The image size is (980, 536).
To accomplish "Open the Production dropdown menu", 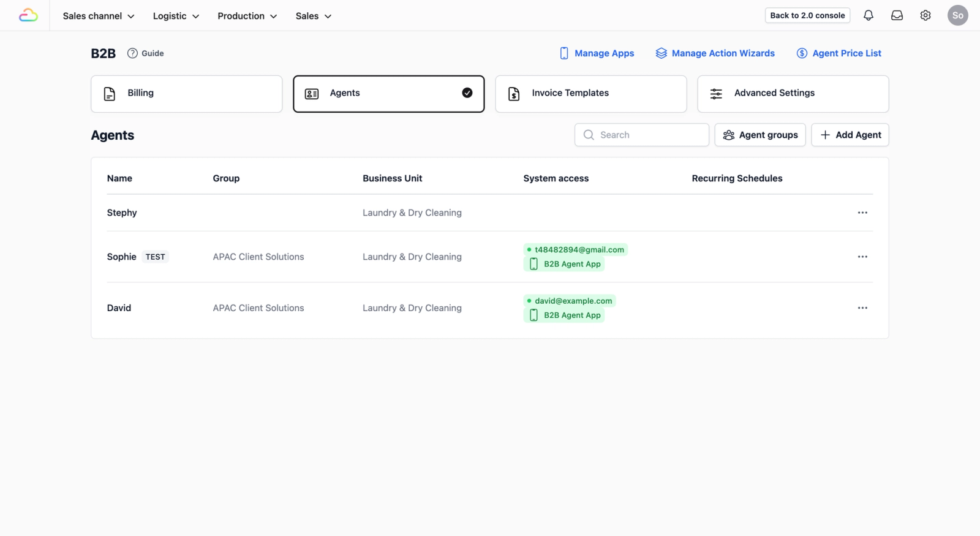I will (x=247, y=16).
